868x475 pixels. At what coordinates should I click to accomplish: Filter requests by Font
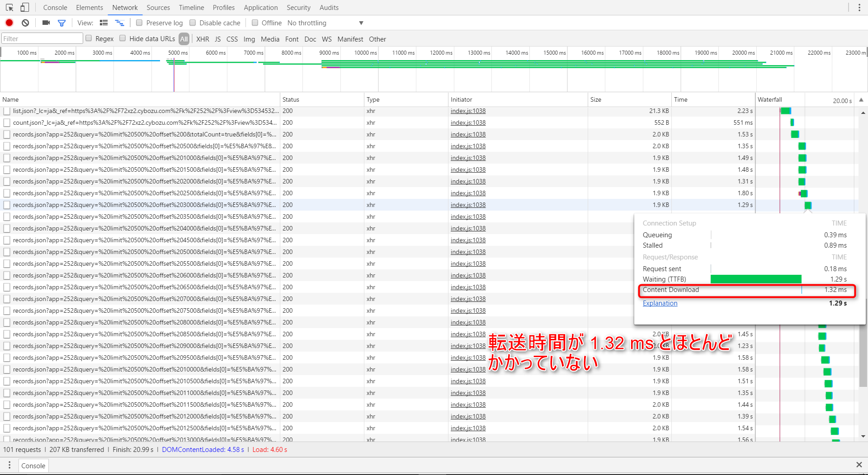[292, 39]
